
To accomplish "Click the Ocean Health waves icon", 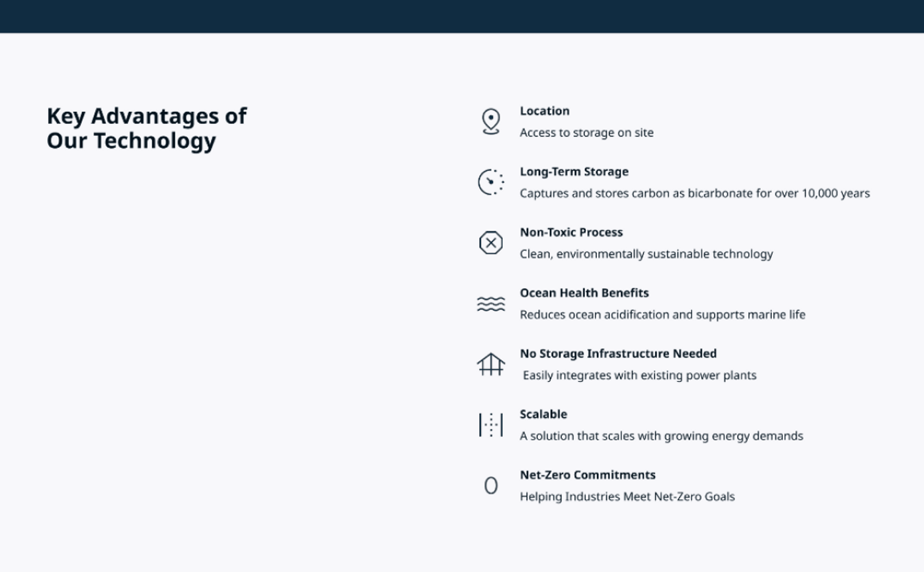I will click(491, 304).
